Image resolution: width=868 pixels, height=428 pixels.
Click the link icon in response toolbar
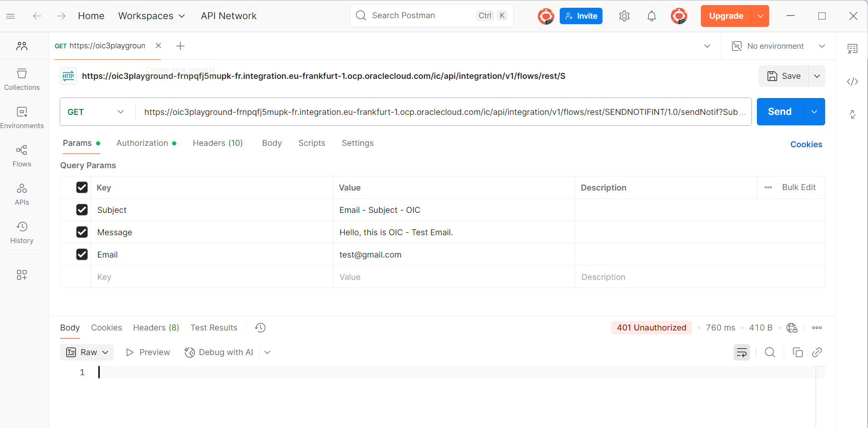click(x=817, y=352)
